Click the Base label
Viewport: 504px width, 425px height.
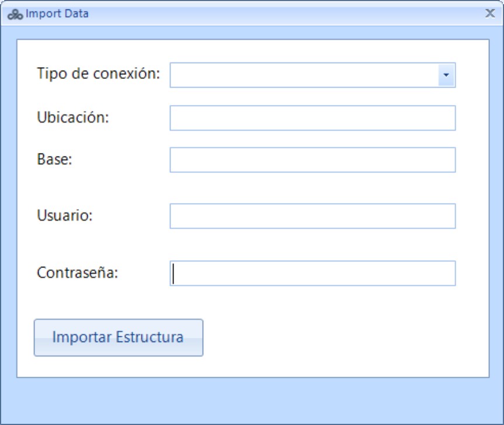(x=55, y=159)
